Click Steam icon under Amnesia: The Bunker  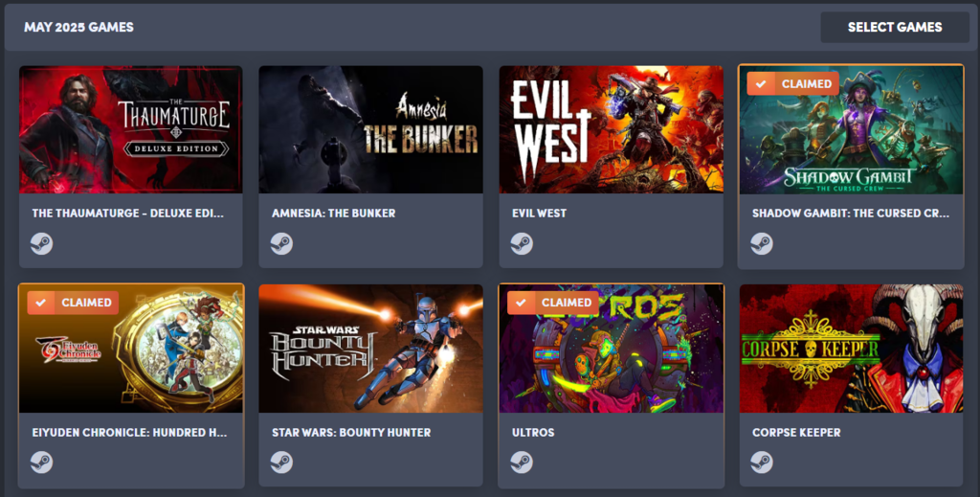pyautogui.click(x=282, y=243)
